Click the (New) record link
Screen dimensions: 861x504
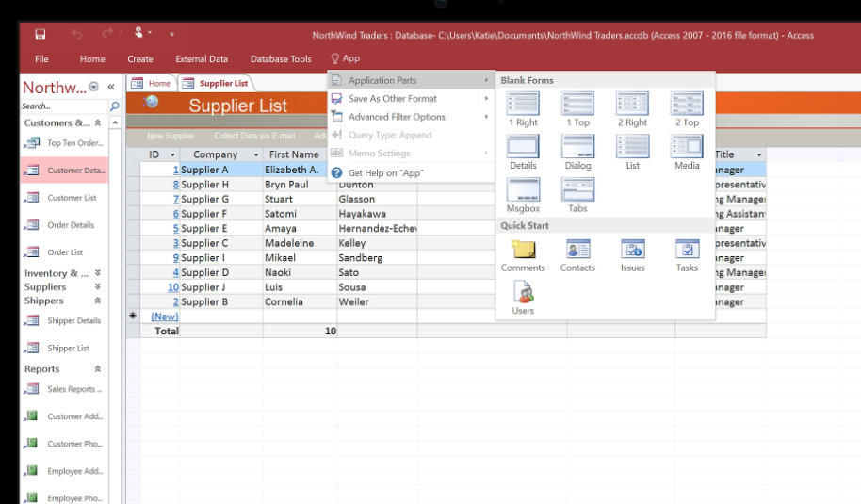tap(165, 317)
